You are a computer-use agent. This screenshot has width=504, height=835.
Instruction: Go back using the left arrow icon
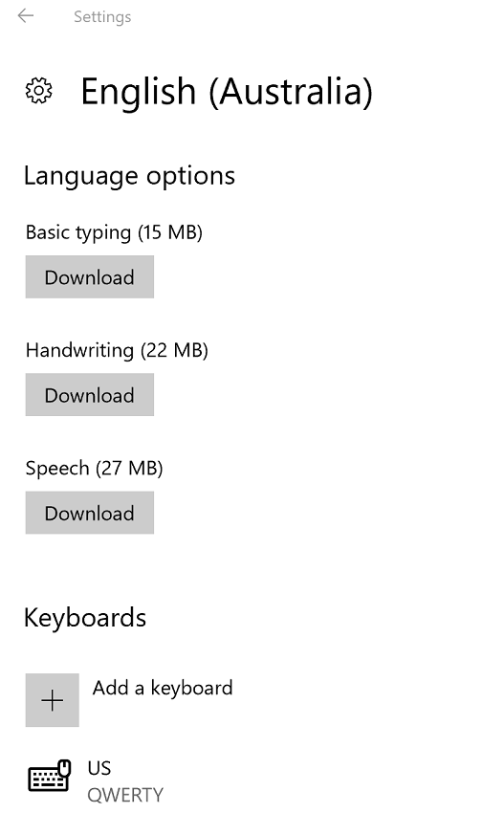pos(26,16)
